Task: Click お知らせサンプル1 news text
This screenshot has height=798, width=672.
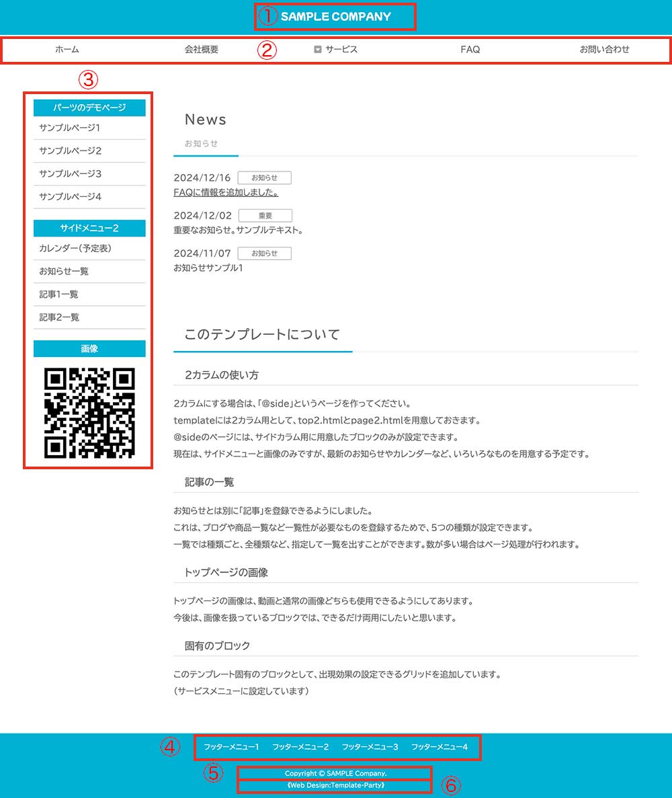Action: pos(208,268)
